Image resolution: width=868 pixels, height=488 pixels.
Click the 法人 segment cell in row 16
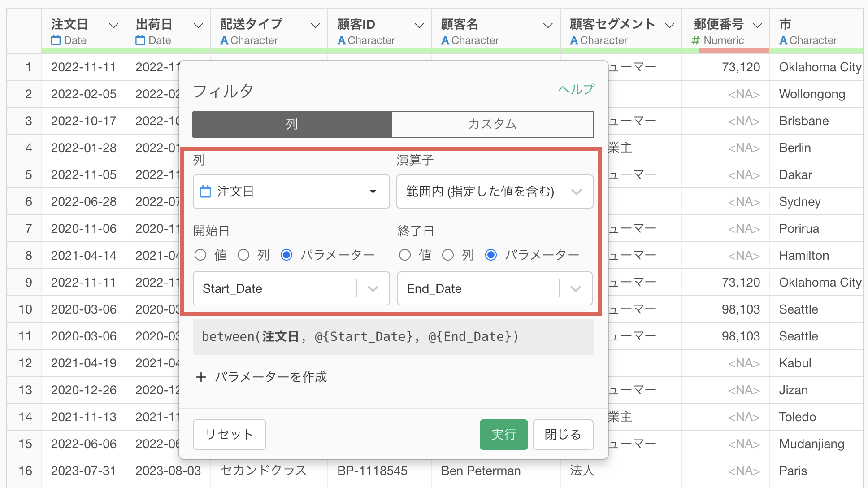click(621, 471)
